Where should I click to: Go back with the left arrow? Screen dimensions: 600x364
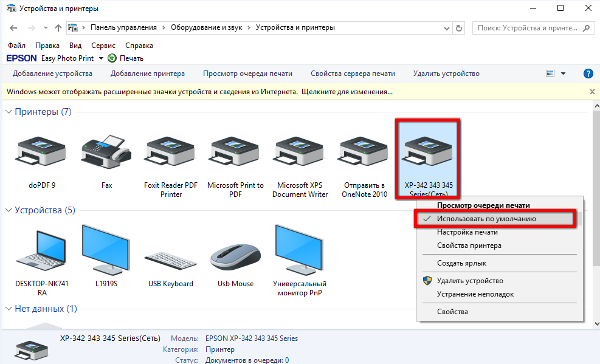tap(13, 28)
